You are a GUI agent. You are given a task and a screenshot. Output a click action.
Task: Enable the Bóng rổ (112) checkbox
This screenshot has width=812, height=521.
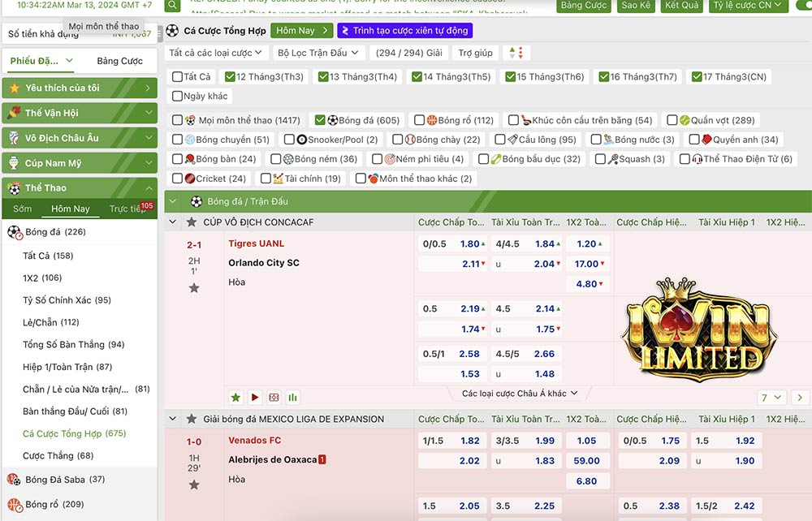419,120
